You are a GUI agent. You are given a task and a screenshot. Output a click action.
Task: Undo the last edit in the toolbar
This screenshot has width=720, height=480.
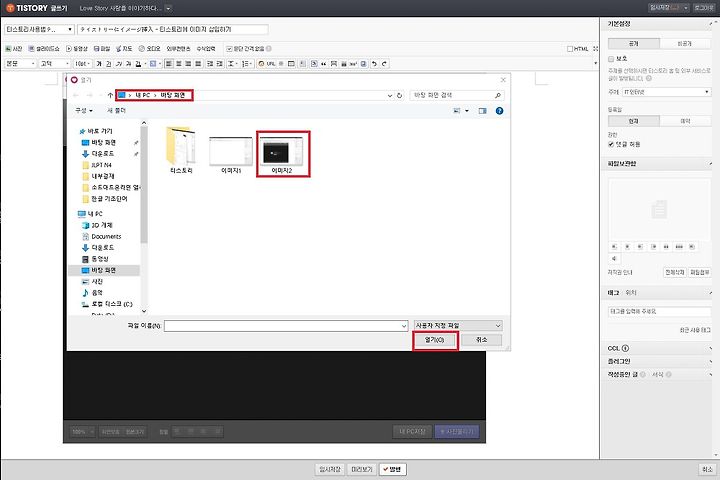[x=374, y=64]
